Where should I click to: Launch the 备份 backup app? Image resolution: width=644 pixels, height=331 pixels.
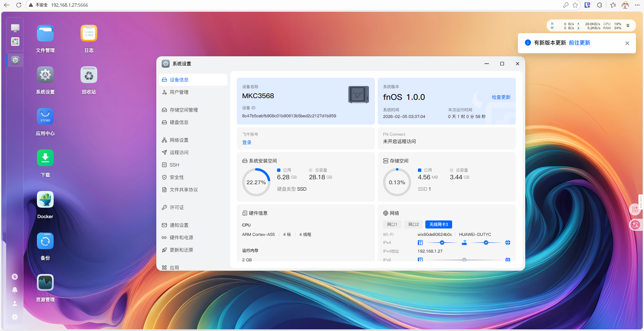[x=45, y=241]
